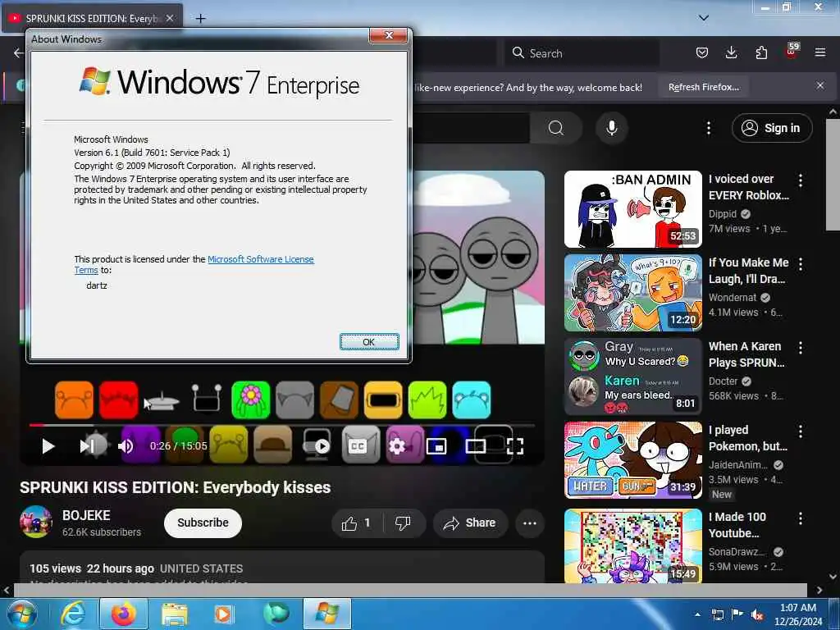Open BOJEKE channel avatar
The width and height of the screenshot is (840, 630).
(36, 522)
